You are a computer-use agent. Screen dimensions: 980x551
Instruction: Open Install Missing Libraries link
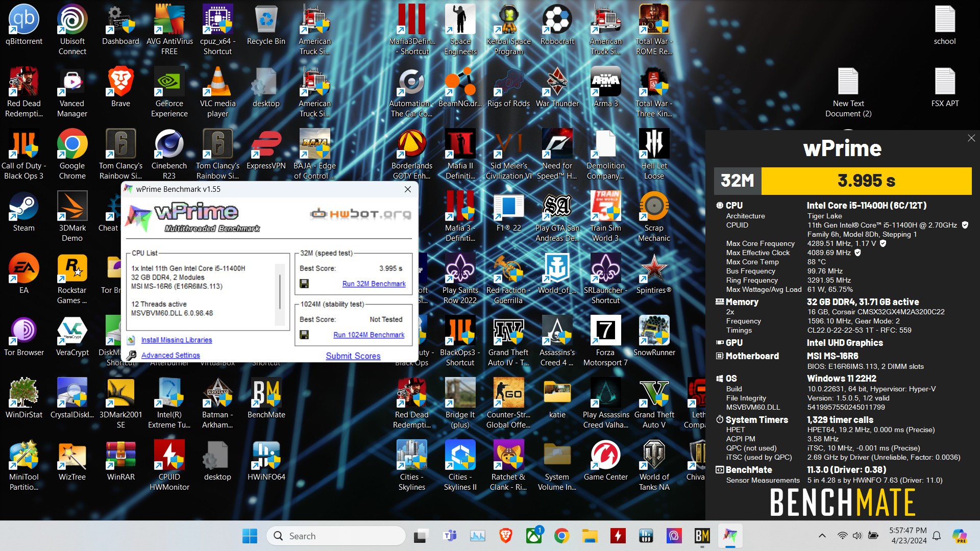click(x=176, y=340)
